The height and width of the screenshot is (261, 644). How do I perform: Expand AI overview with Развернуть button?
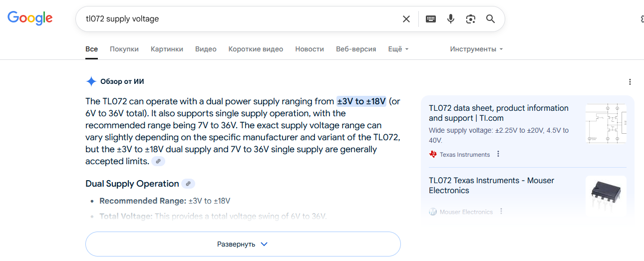pos(243,244)
